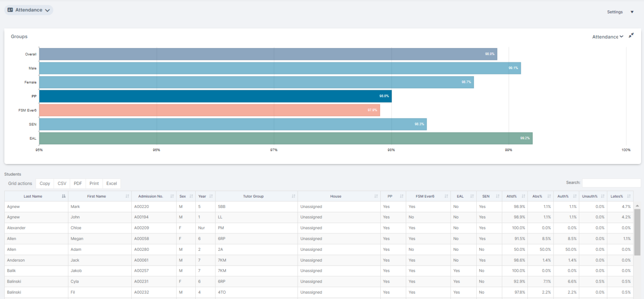The height and width of the screenshot is (299, 644).
Task: Click the EAL bar in the Groups chart
Action: point(285,138)
